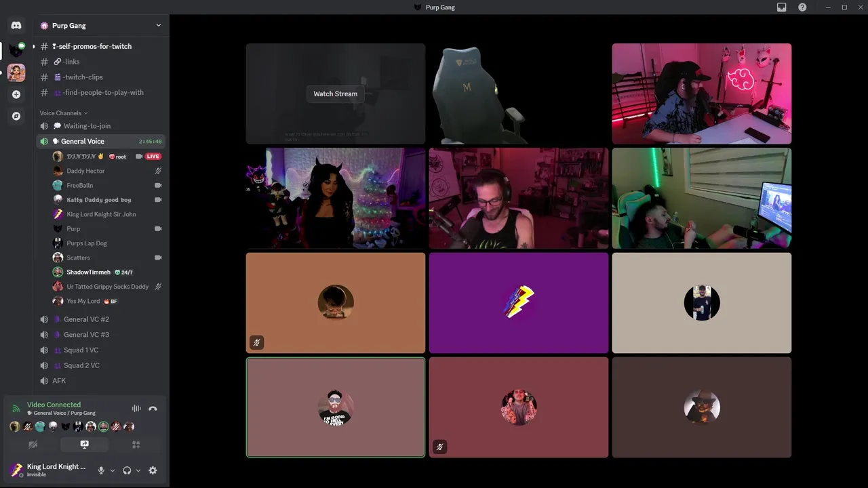Open output device options arrow next to headphones
This screenshot has height=488, width=868.
point(138,470)
